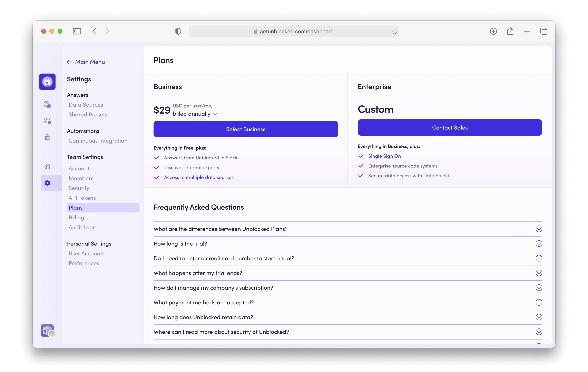Click the settings gear sidebar icon
588x372 pixels.
pos(47,183)
